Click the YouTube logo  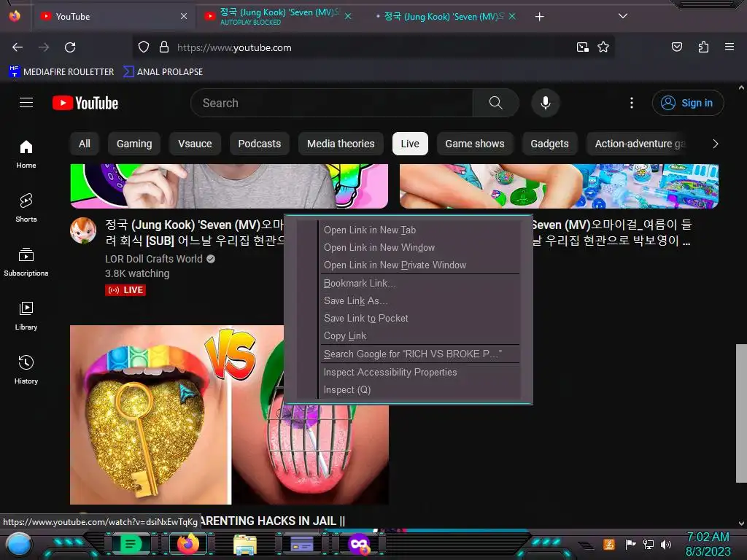click(x=85, y=103)
